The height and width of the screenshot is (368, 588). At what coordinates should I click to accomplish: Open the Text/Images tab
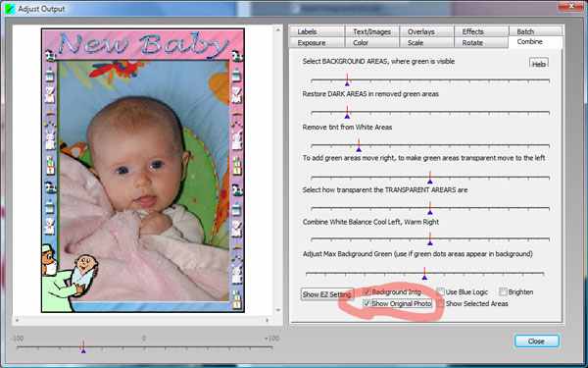click(x=371, y=32)
